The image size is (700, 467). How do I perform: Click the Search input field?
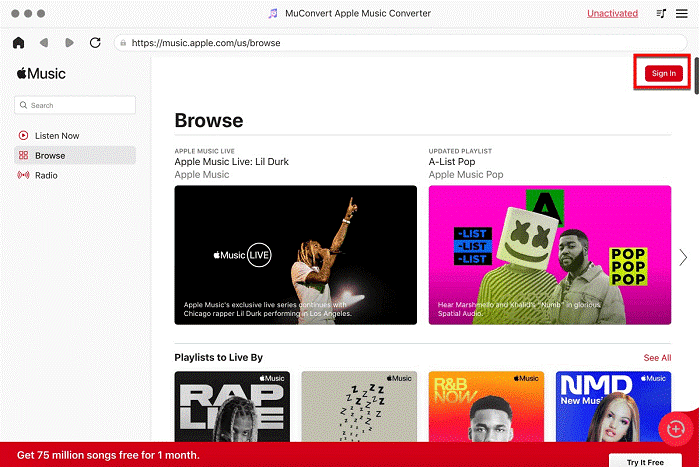pos(75,105)
